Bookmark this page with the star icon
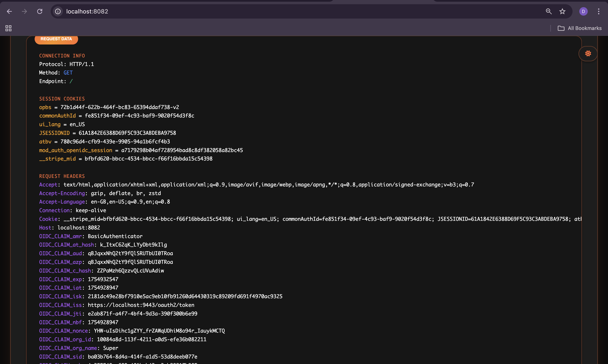608x364 pixels. point(562,11)
